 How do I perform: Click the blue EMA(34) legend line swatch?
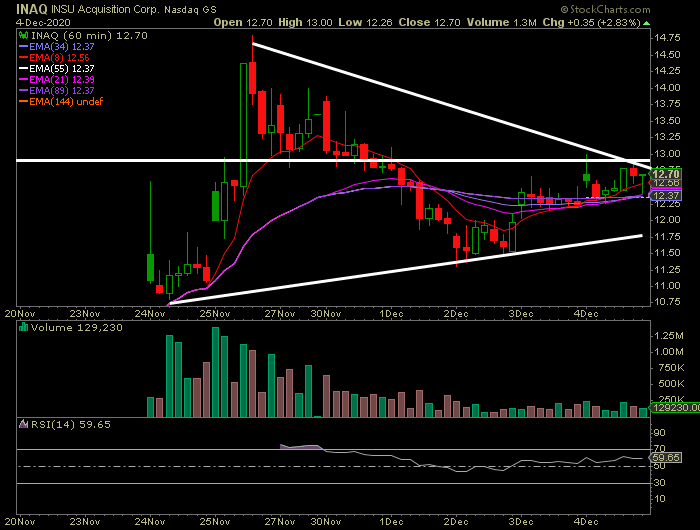[x=24, y=46]
